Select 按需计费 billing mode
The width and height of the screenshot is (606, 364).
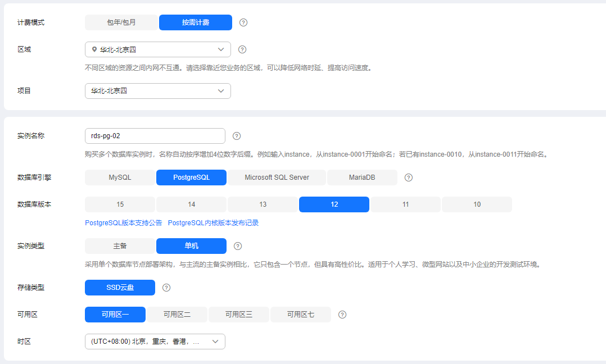click(x=196, y=22)
